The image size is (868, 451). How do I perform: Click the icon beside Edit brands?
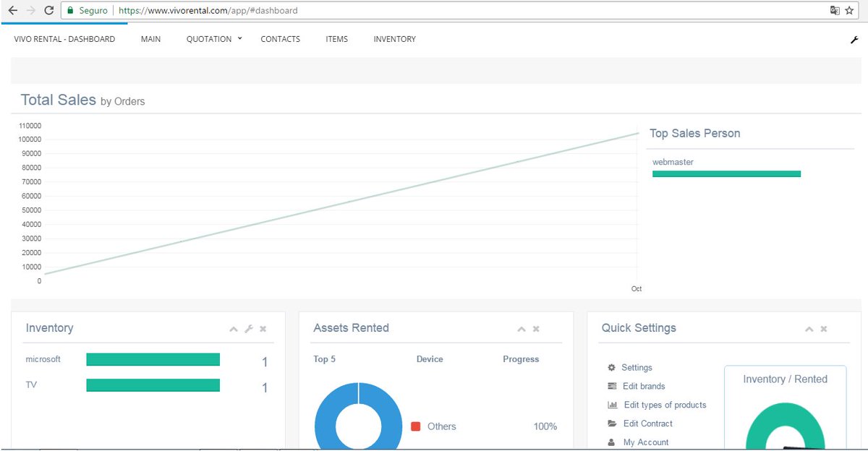click(x=612, y=386)
